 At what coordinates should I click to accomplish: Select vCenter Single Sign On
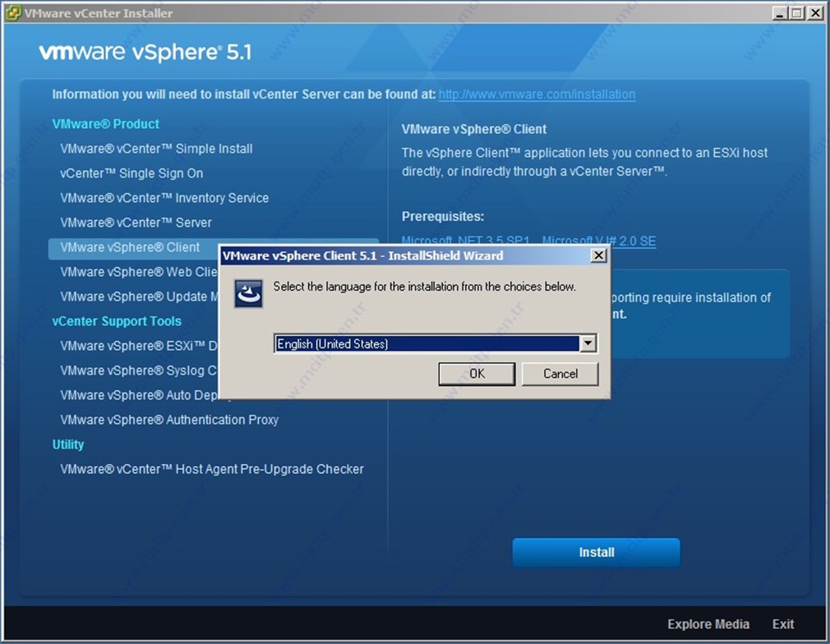131,173
